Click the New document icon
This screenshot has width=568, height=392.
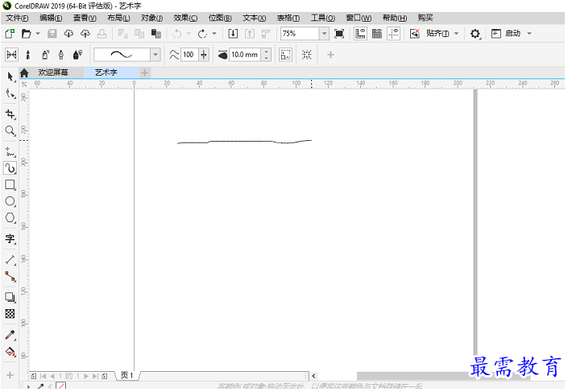pos(10,34)
